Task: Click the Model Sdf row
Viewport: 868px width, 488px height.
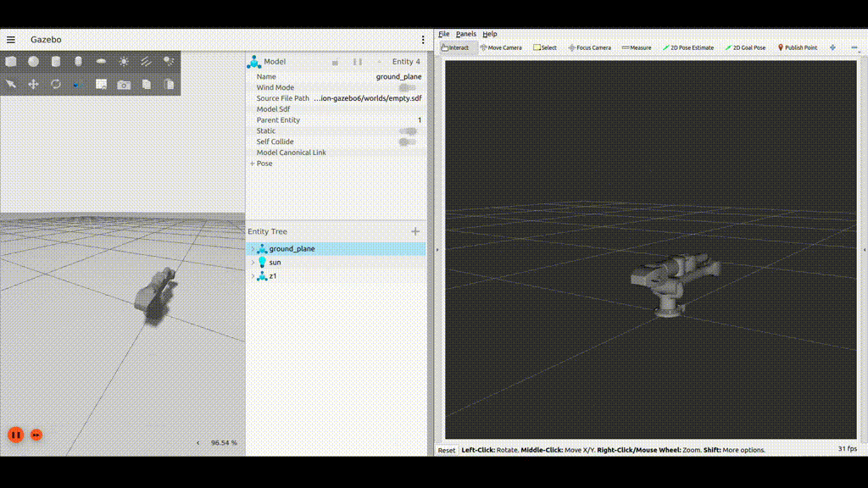Action: click(x=336, y=109)
